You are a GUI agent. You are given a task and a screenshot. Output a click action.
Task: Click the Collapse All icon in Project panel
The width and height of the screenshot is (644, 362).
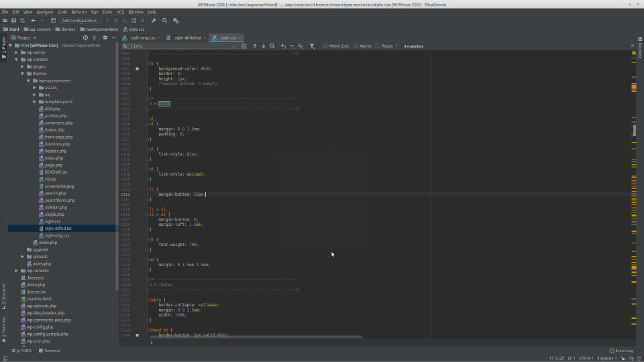95,38
